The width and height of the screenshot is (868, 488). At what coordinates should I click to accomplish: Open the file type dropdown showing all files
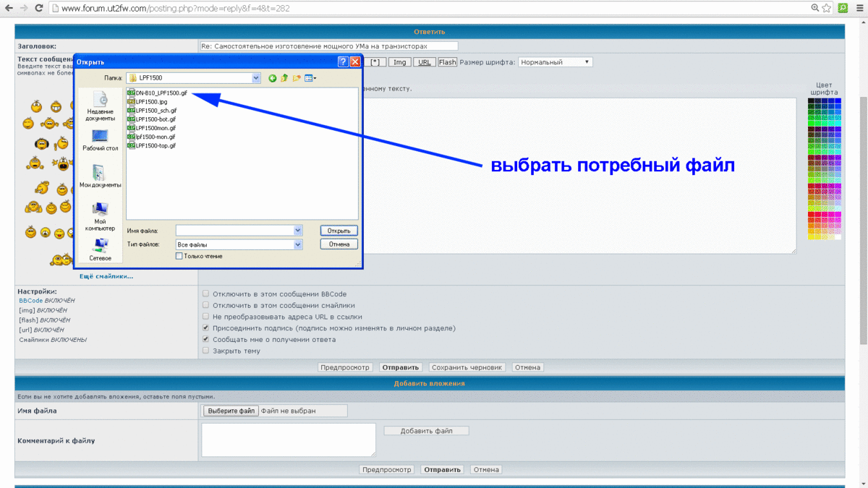[297, 245]
